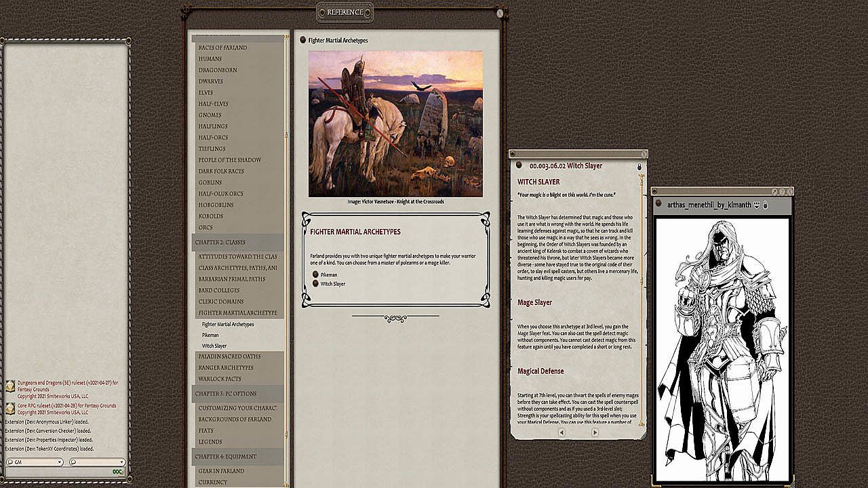Click the Core RPG ruleset icon in chat
The width and height of the screenshot is (868, 488).
tap(10, 408)
